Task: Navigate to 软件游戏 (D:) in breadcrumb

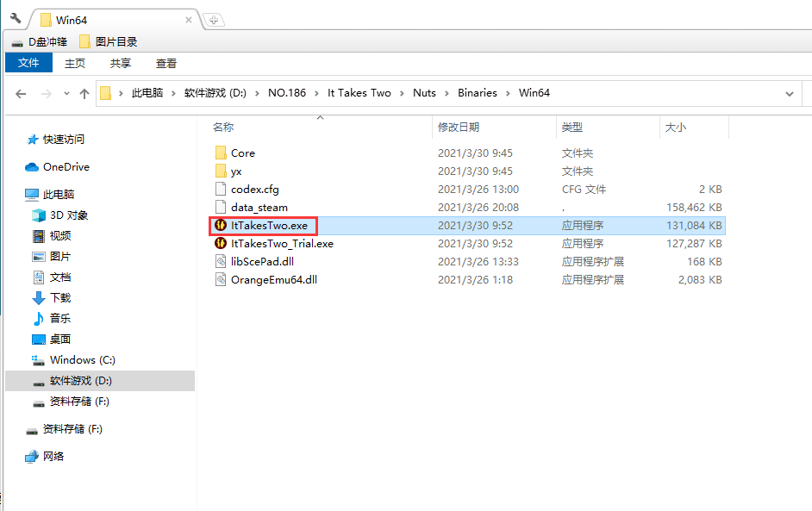Action: point(215,93)
